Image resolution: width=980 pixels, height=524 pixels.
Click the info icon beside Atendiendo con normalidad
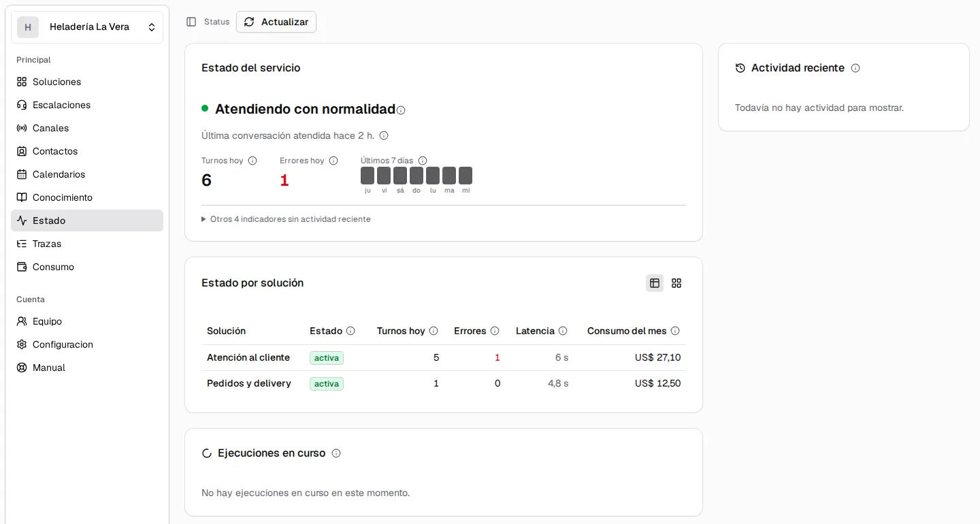click(x=401, y=110)
